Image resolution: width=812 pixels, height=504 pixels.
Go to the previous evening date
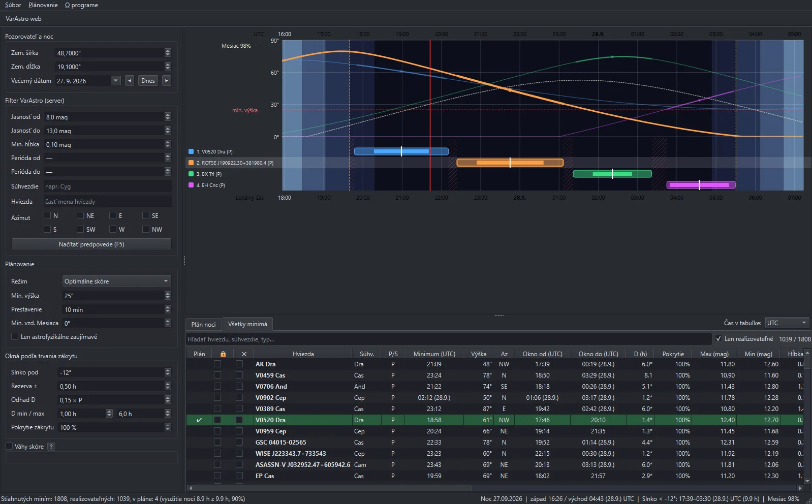coord(130,81)
